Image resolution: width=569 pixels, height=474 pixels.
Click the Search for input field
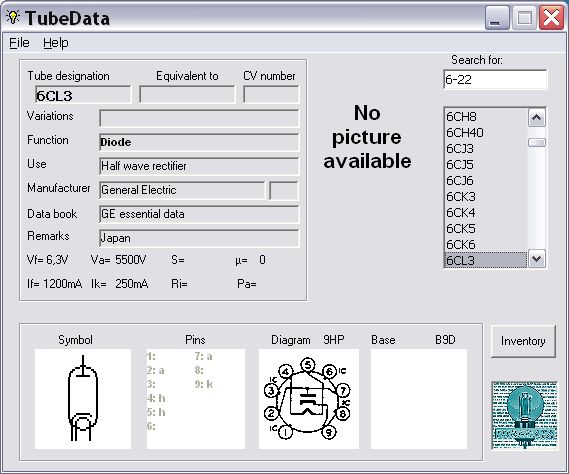495,79
